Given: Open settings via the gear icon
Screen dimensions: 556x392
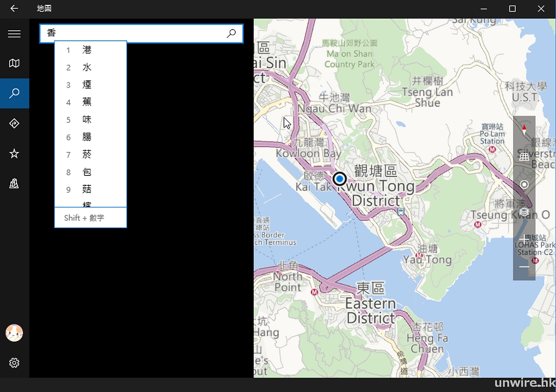Looking at the screenshot, I should tap(14, 363).
